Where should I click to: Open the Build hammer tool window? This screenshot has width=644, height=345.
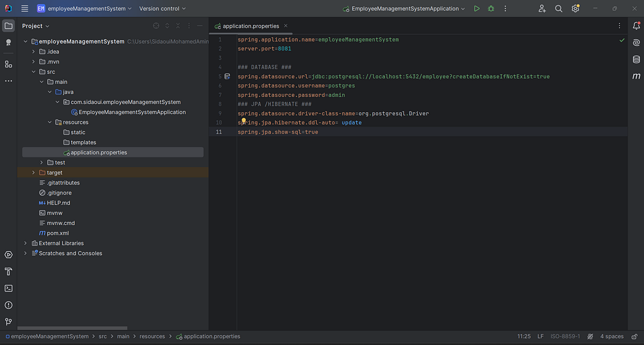[8, 271]
